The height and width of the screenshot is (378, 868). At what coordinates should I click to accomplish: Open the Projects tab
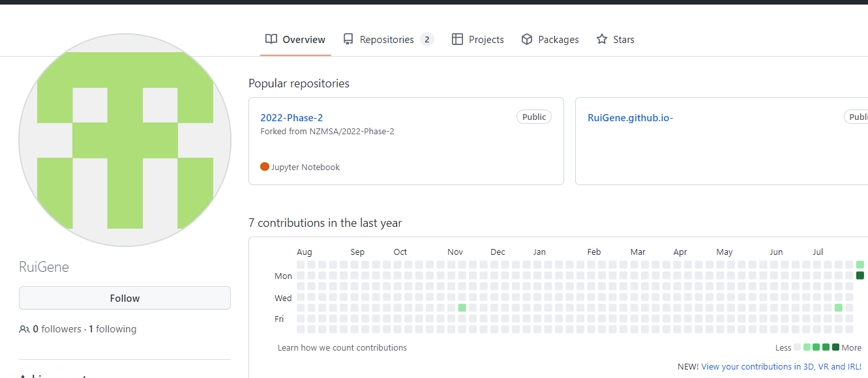[477, 39]
